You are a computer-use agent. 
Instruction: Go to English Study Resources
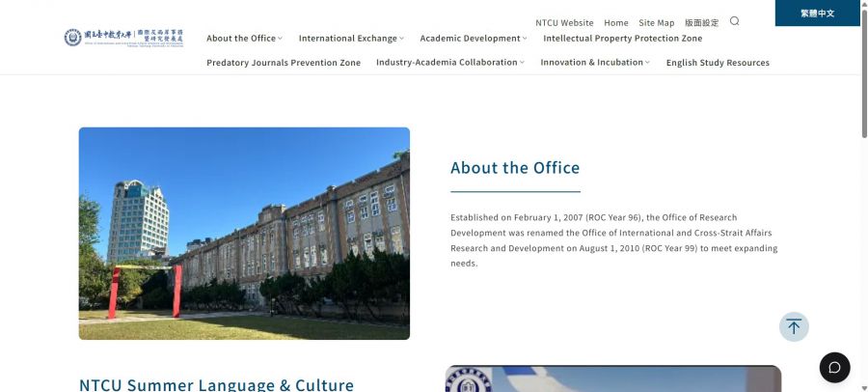718,63
